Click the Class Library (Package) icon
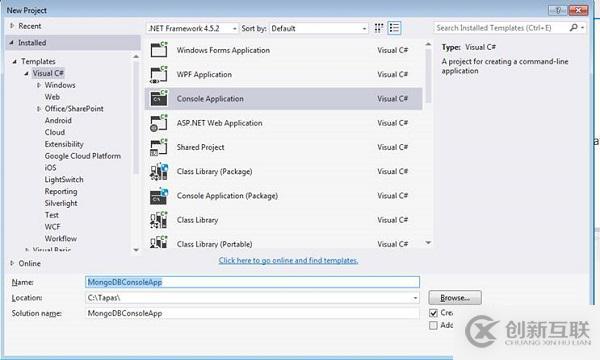 159,171
